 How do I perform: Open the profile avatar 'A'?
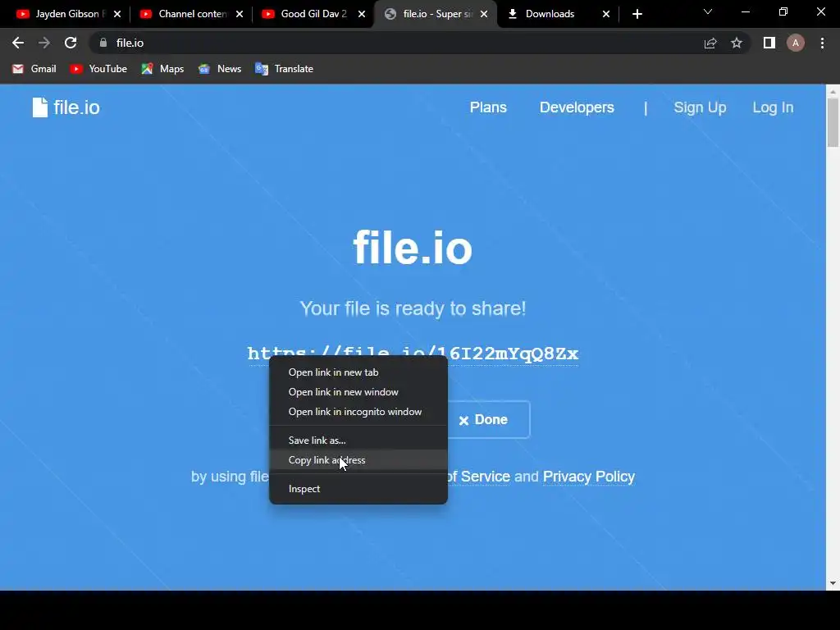(x=796, y=43)
